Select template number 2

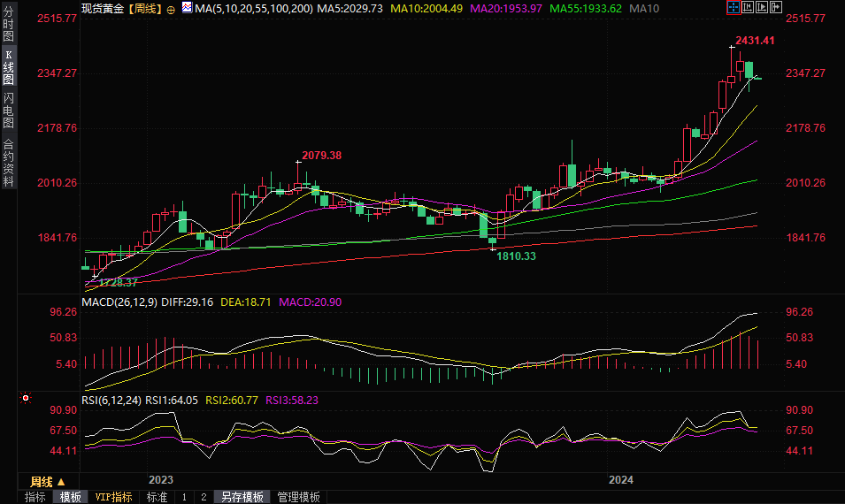pos(203,497)
